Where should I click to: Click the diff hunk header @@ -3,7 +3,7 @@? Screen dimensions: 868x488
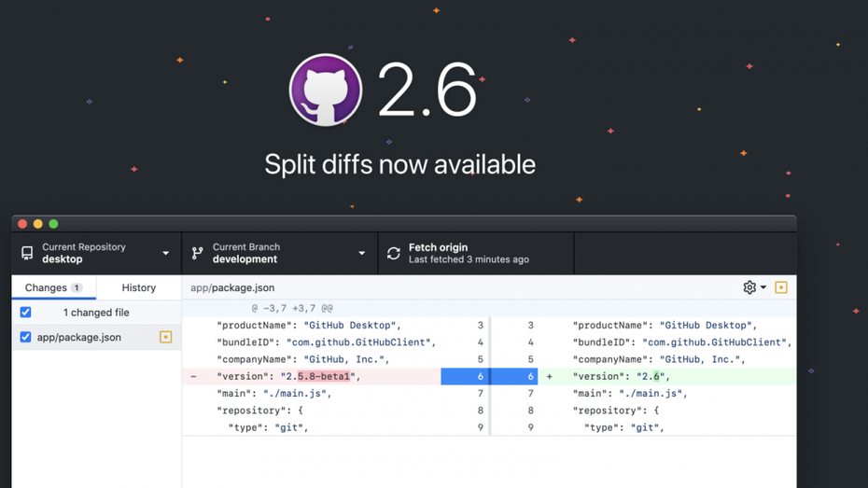tap(292, 308)
